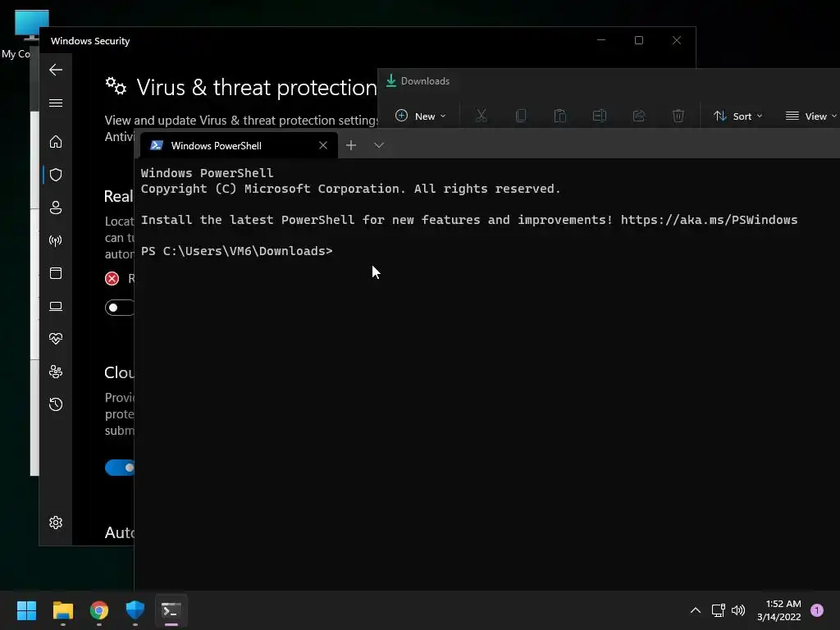
Task: Click the network icon in tray
Action: click(x=718, y=610)
